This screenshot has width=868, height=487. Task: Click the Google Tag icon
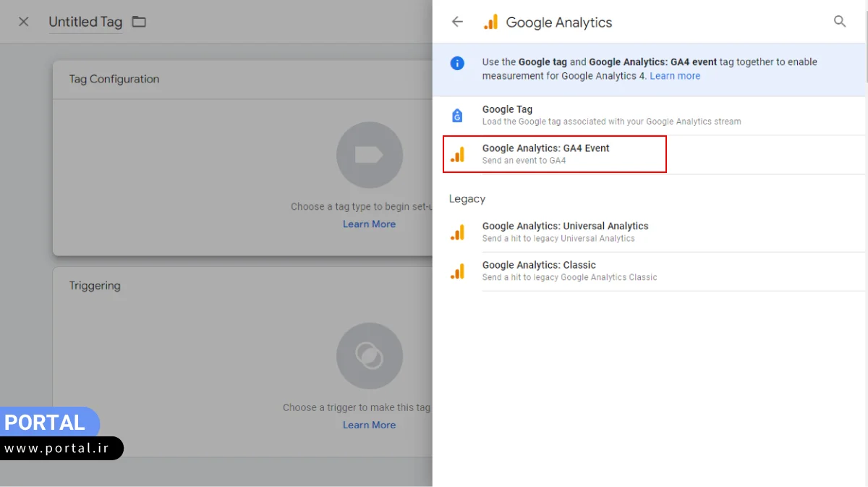coord(457,114)
